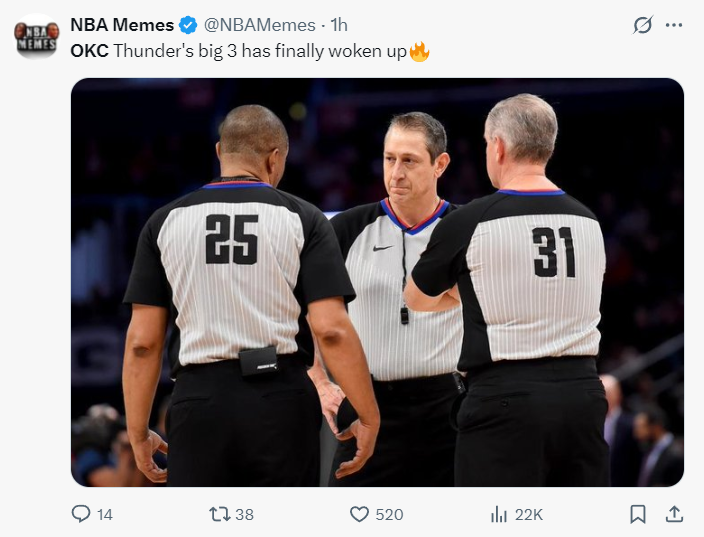Screen dimensions: 704x537
Task: Open the three-dot more options menu
Action: (675, 26)
